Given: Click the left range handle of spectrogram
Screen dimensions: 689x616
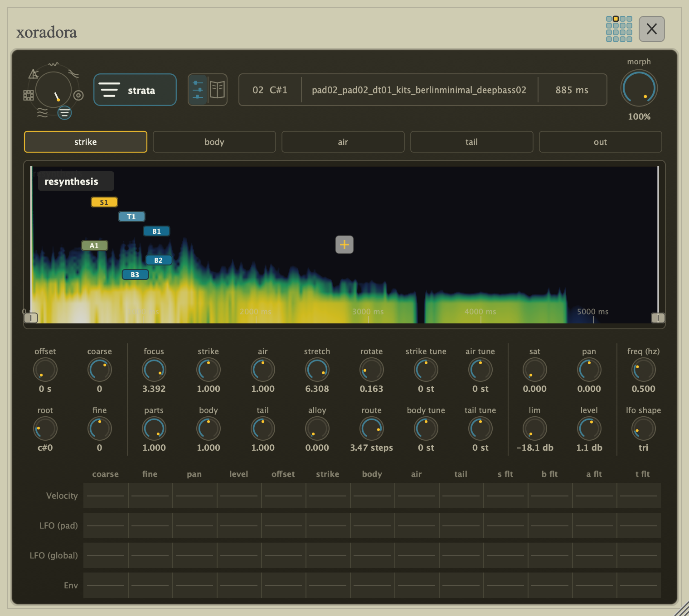Looking at the screenshot, I should point(31,318).
